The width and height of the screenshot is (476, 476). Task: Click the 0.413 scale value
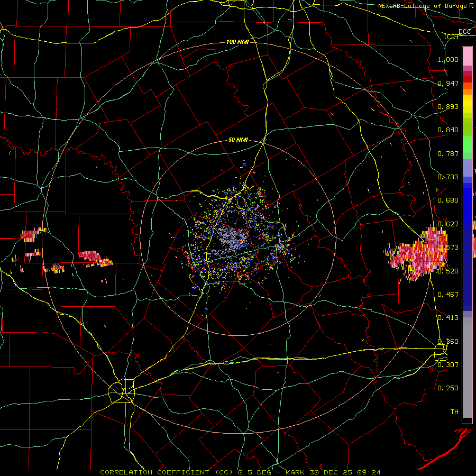coord(448,317)
